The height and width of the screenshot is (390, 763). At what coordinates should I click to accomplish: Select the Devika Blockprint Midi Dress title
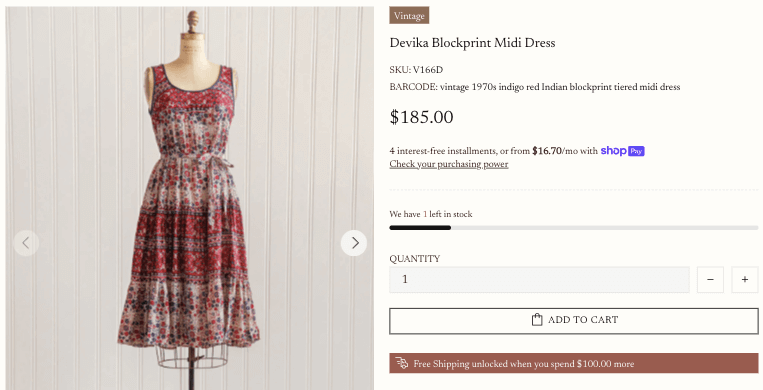click(x=472, y=43)
